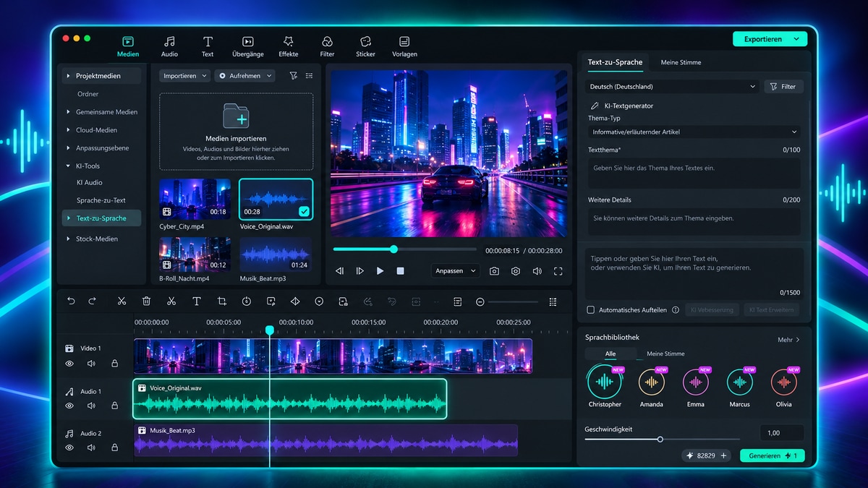Switch media list view icon
Image resolution: width=868 pixels, height=488 pixels.
[x=309, y=75]
